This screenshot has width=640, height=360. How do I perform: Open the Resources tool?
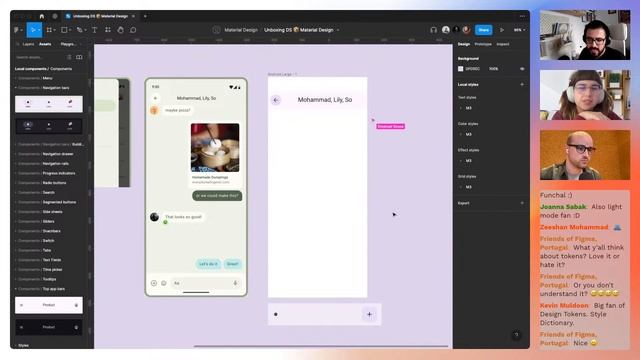(x=108, y=30)
